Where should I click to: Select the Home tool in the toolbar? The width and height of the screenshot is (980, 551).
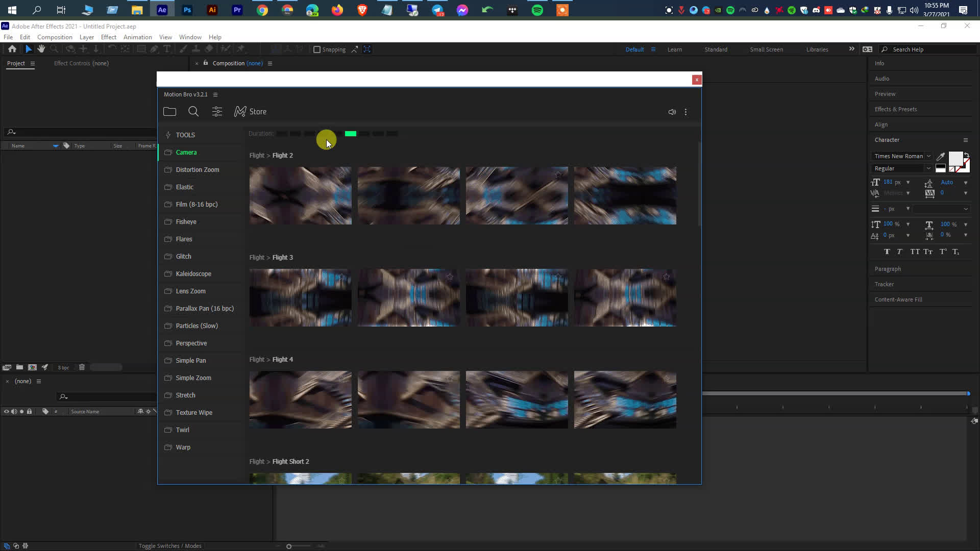point(12,49)
